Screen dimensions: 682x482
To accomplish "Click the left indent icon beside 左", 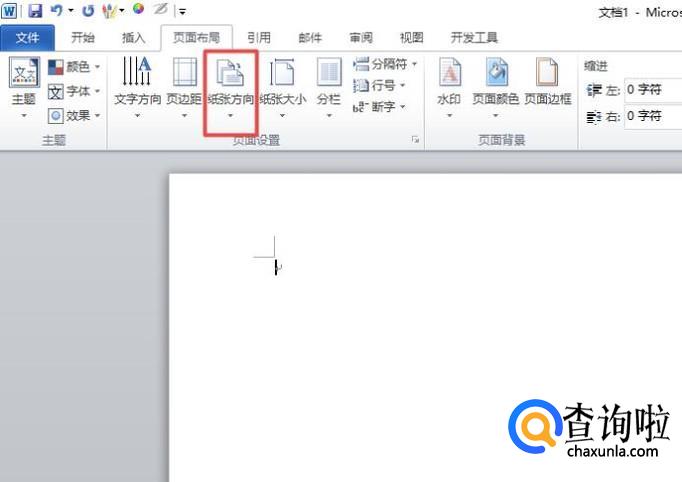I will (x=594, y=90).
